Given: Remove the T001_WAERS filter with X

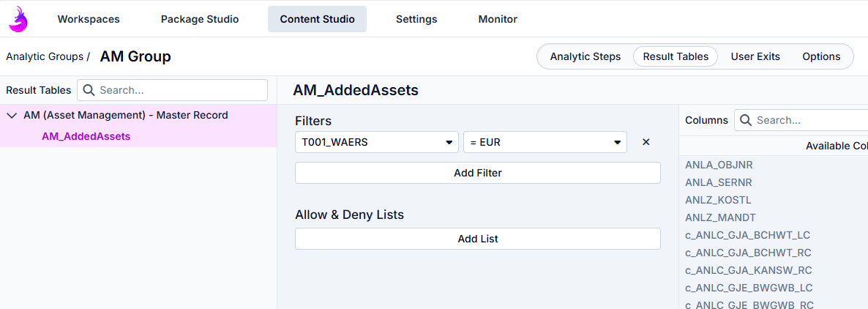Looking at the screenshot, I should pos(646,142).
